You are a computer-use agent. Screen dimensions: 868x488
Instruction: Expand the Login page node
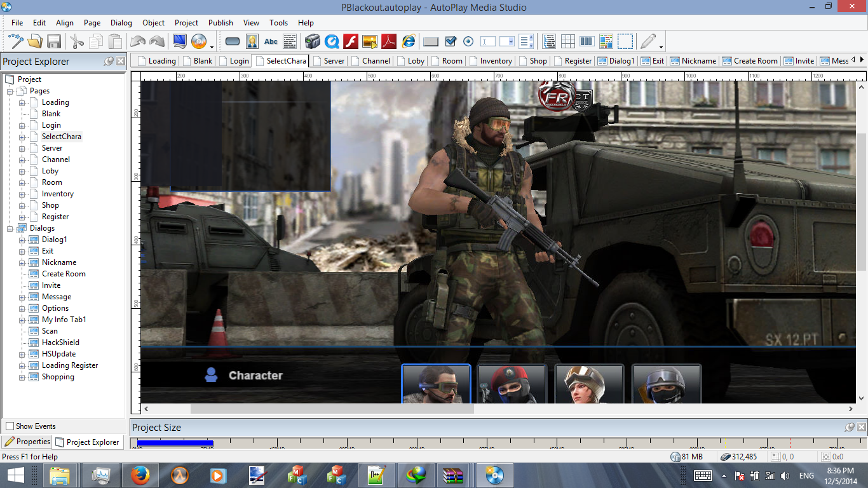pyautogui.click(x=22, y=125)
